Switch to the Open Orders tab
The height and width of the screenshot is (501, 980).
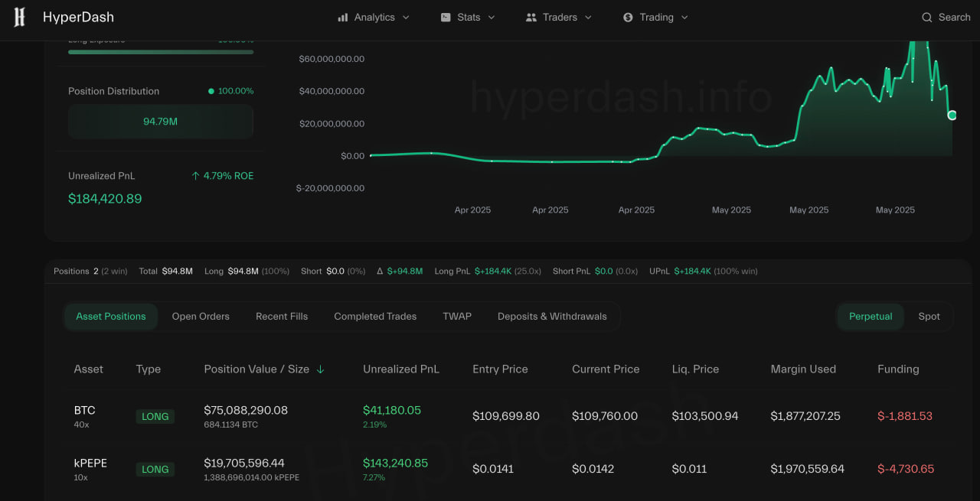point(201,316)
